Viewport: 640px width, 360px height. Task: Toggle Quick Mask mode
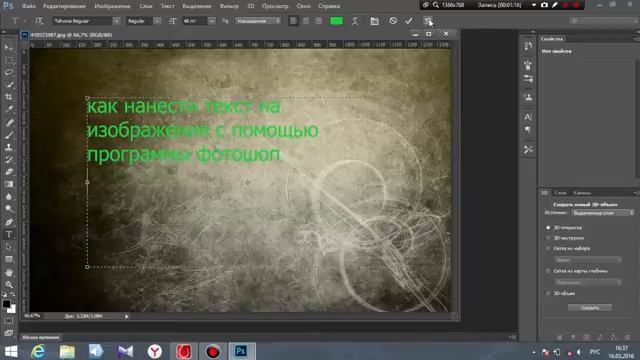pyautogui.click(x=9, y=321)
